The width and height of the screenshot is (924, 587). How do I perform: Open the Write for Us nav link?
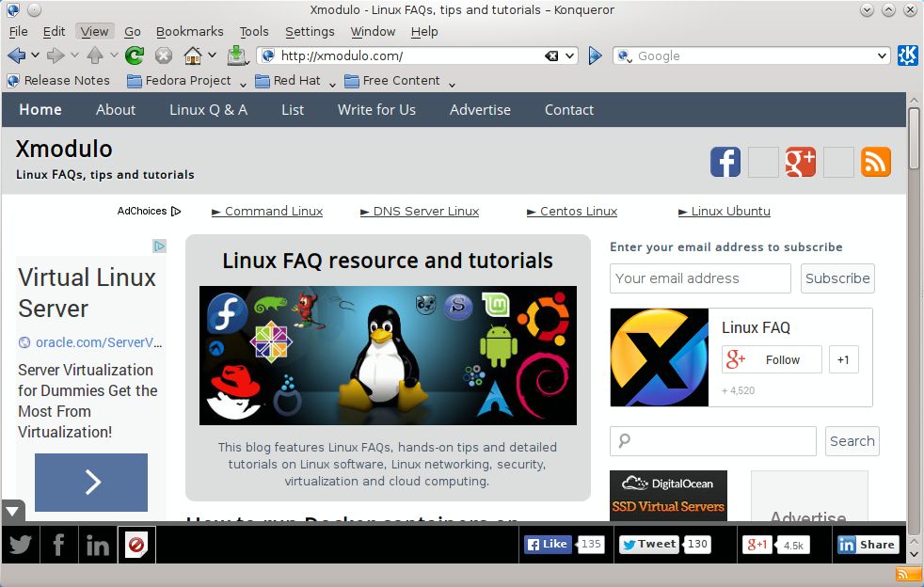pos(376,110)
